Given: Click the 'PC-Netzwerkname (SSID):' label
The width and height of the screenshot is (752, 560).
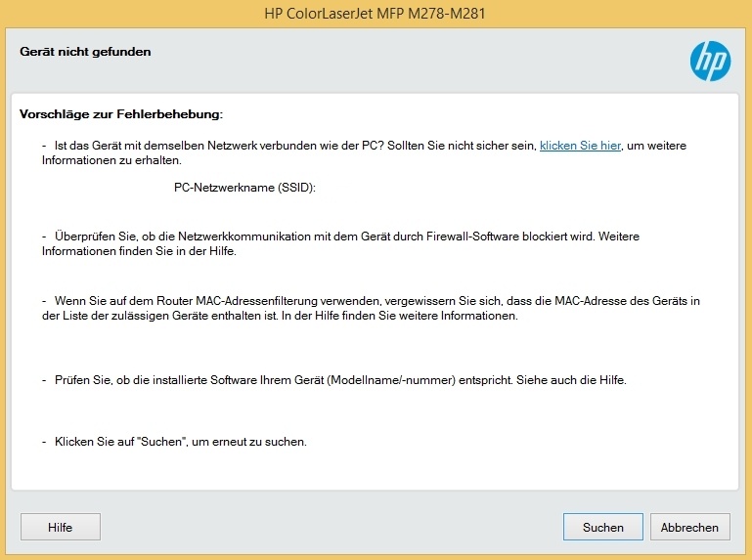Looking at the screenshot, I should pos(244,188).
